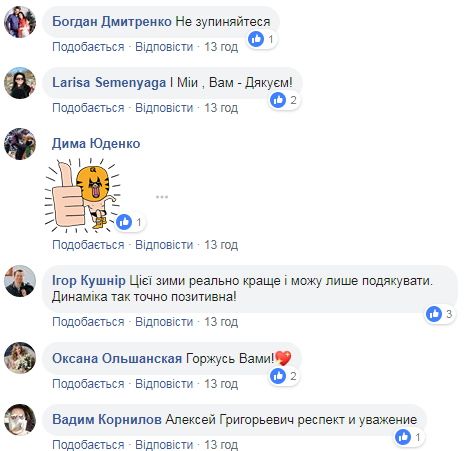Click Відповісти under Вадим Корнилов's comment
Screen dimensions: 476x451
164,445
